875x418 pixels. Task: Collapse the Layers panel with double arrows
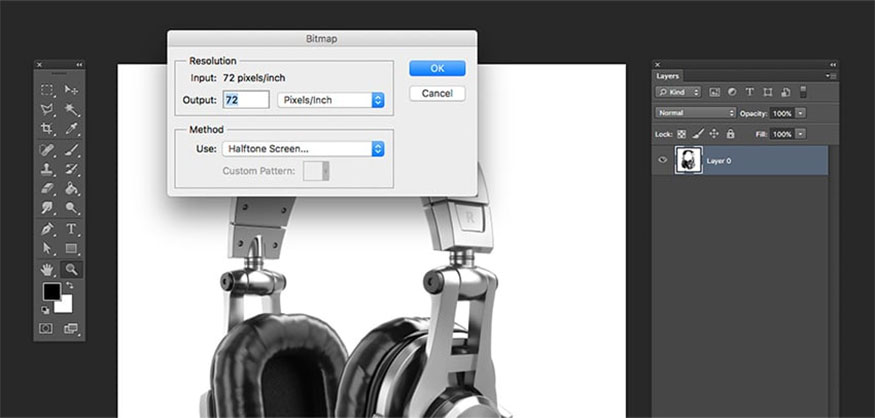pos(833,65)
